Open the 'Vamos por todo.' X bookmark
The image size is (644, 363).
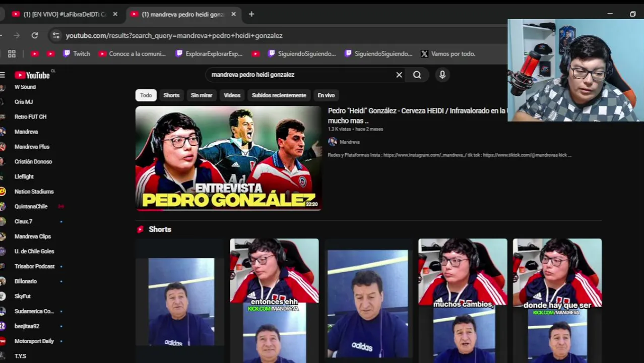tap(448, 53)
